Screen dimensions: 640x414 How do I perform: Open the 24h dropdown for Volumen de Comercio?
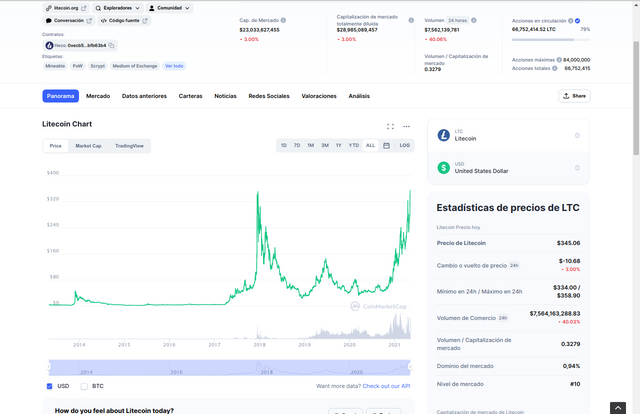503,318
